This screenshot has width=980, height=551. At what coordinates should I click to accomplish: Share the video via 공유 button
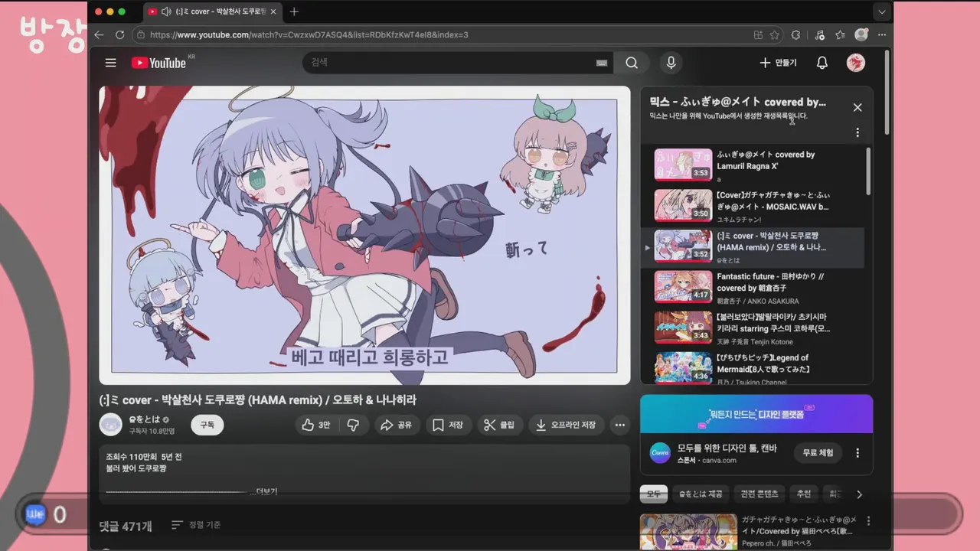click(396, 425)
